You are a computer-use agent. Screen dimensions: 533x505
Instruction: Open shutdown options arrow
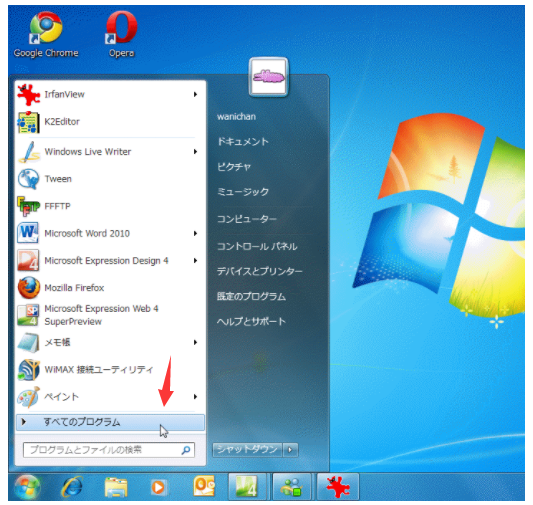(x=290, y=450)
